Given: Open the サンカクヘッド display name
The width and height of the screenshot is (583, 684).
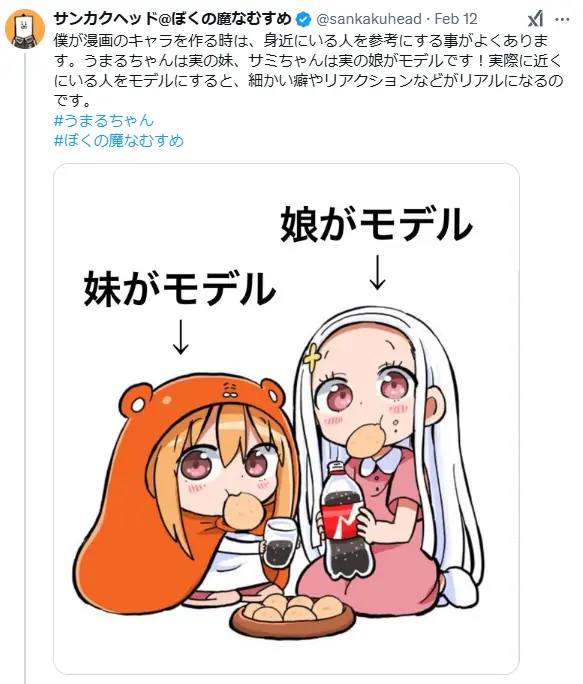Looking at the screenshot, I should pyautogui.click(x=172, y=19).
